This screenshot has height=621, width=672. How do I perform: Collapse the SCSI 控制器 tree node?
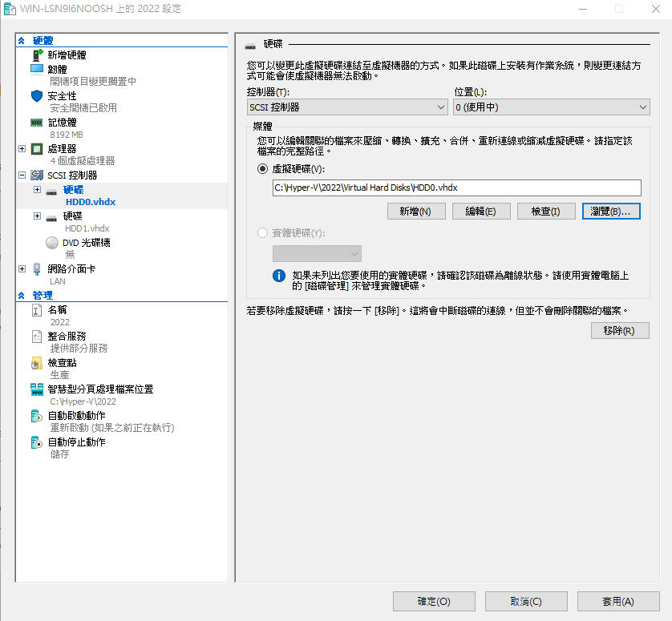(22, 175)
